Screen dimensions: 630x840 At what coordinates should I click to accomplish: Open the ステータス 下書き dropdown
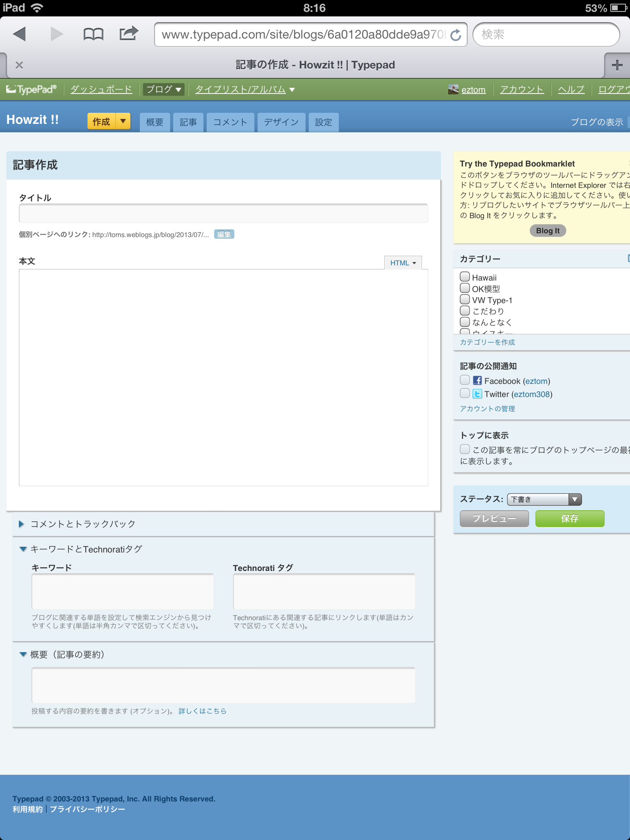click(x=544, y=499)
